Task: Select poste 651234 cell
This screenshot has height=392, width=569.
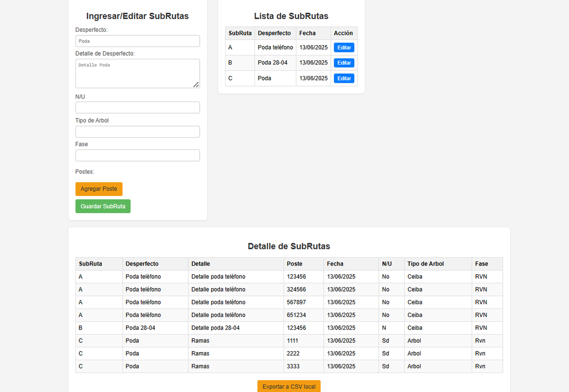Action: pos(303,315)
